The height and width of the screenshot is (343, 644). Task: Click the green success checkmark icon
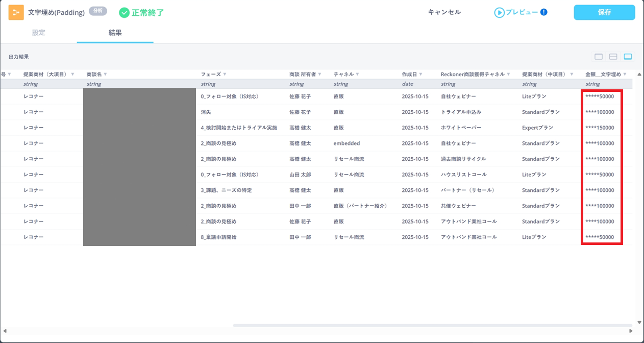(124, 12)
